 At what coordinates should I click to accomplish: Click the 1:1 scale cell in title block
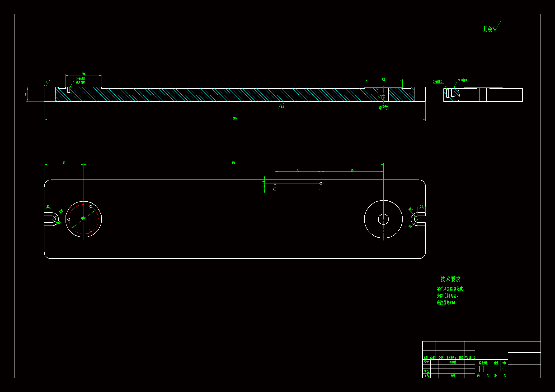(x=504, y=369)
